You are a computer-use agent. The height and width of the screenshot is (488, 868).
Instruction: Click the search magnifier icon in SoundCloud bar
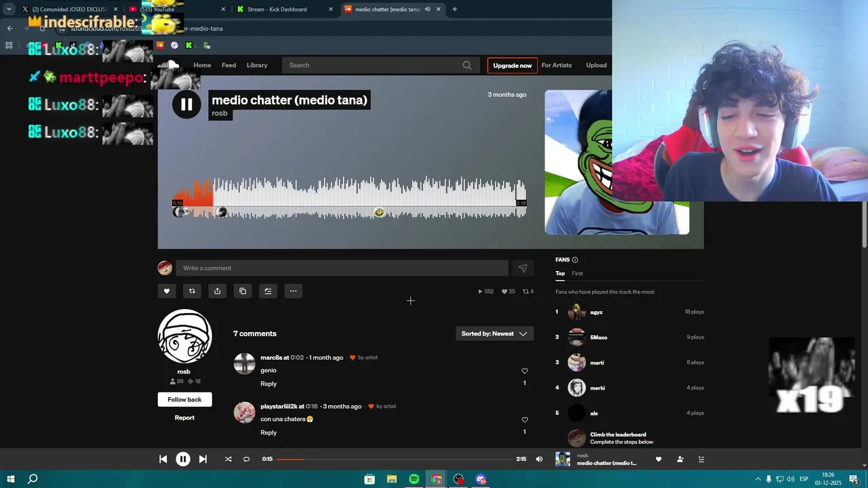(x=467, y=65)
